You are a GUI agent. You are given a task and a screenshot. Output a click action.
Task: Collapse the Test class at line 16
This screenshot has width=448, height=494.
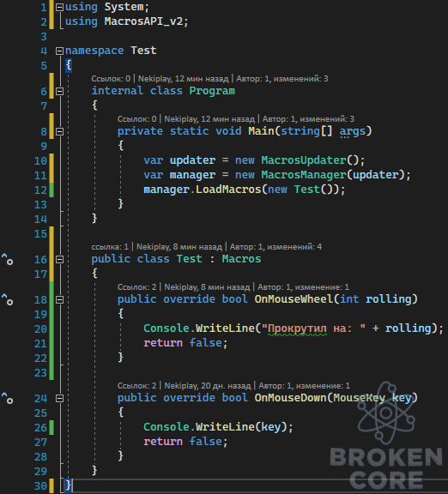(x=59, y=260)
